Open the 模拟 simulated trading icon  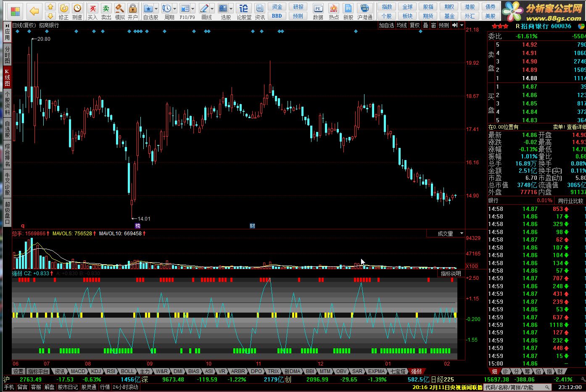coord(119,11)
